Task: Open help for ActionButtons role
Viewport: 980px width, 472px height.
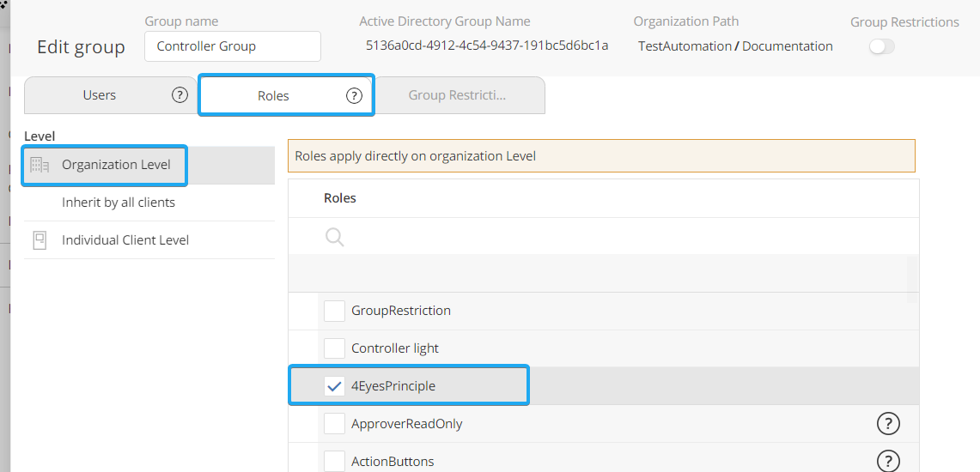Action: [x=888, y=461]
